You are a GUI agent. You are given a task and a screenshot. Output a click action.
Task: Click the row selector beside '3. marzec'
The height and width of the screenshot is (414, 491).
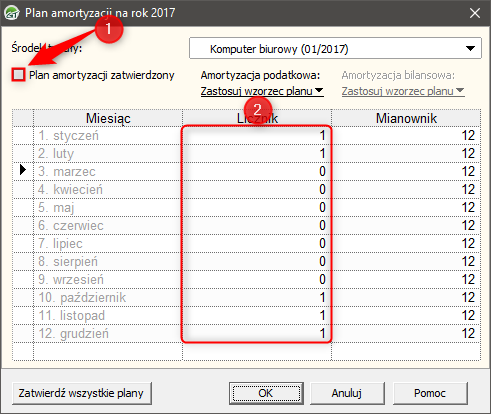23,171
